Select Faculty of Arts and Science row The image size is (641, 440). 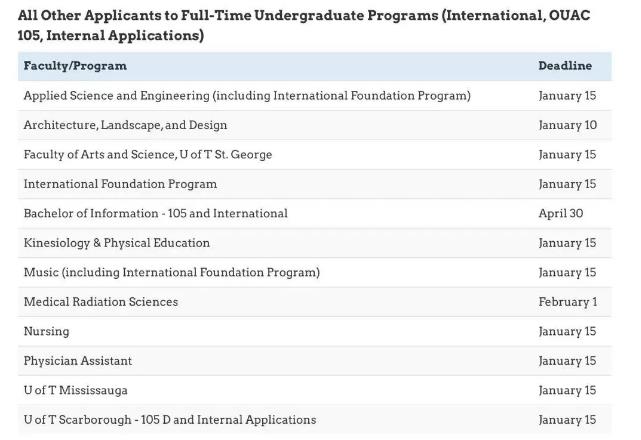[x=147, y=155]
